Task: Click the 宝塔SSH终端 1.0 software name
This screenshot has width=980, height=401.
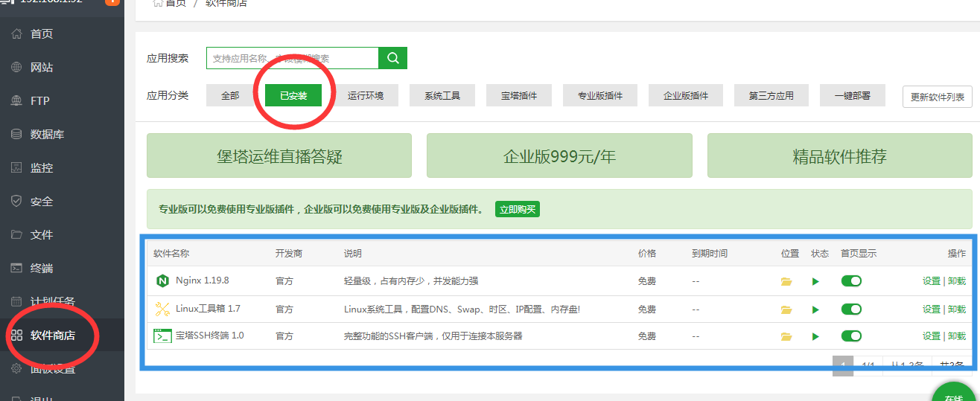Action: 210,336
